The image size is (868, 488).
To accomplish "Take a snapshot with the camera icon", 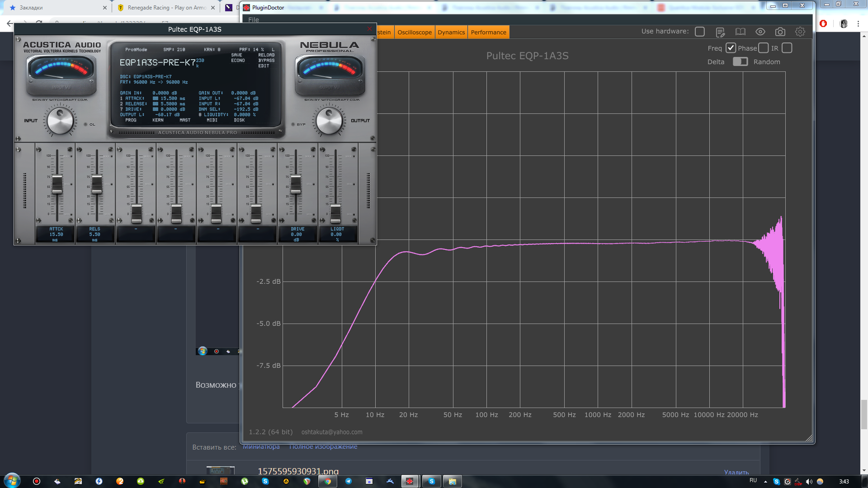I will [x=780, y=32].
